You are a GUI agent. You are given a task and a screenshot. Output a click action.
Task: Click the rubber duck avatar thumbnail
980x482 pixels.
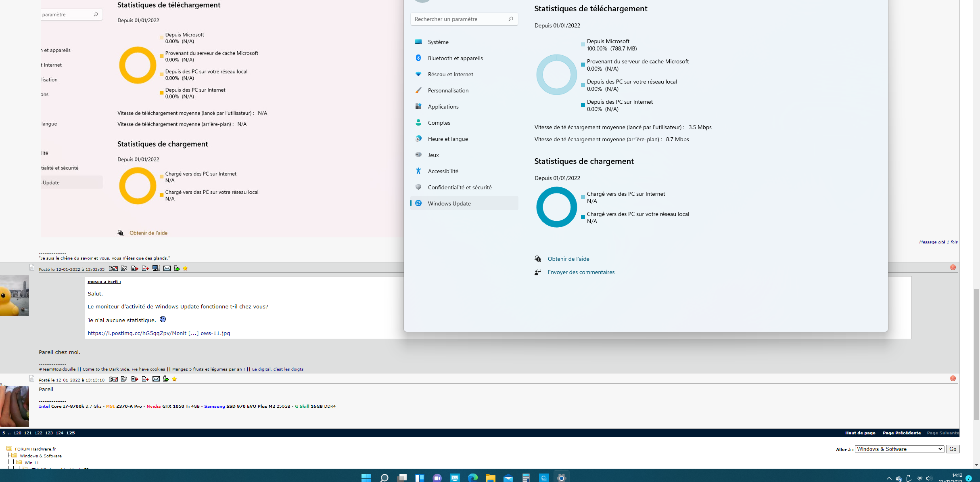click(15, 295)
